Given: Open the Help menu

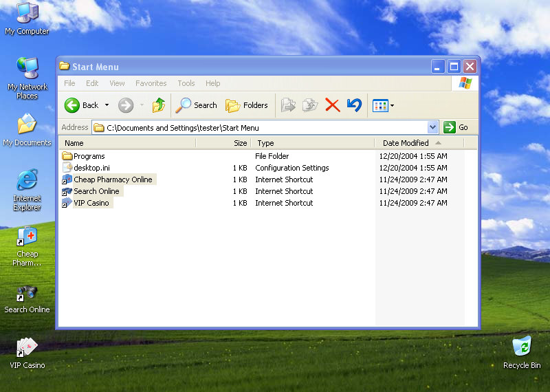Looking at the screenshot, I should coord(213,83).
